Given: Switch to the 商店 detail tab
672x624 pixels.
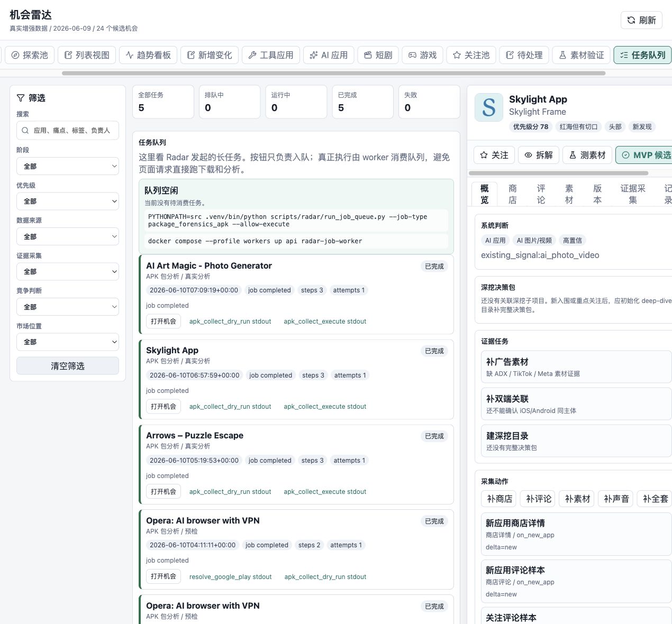Looking at the screenshot, I should (513, 194).
